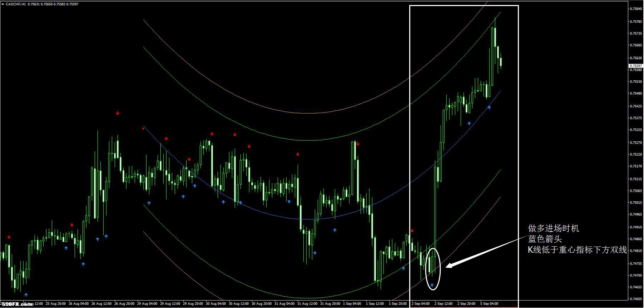Select the blue up arrow inside the white ellipse
This screenshot has height=308, width=644.
point(432,285)
